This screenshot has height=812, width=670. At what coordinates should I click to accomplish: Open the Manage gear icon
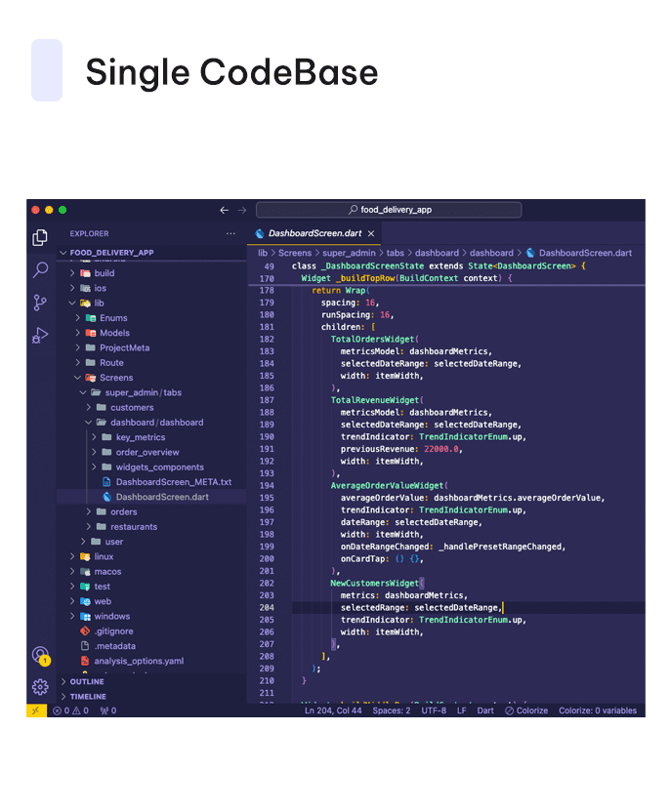click(40, 686)
